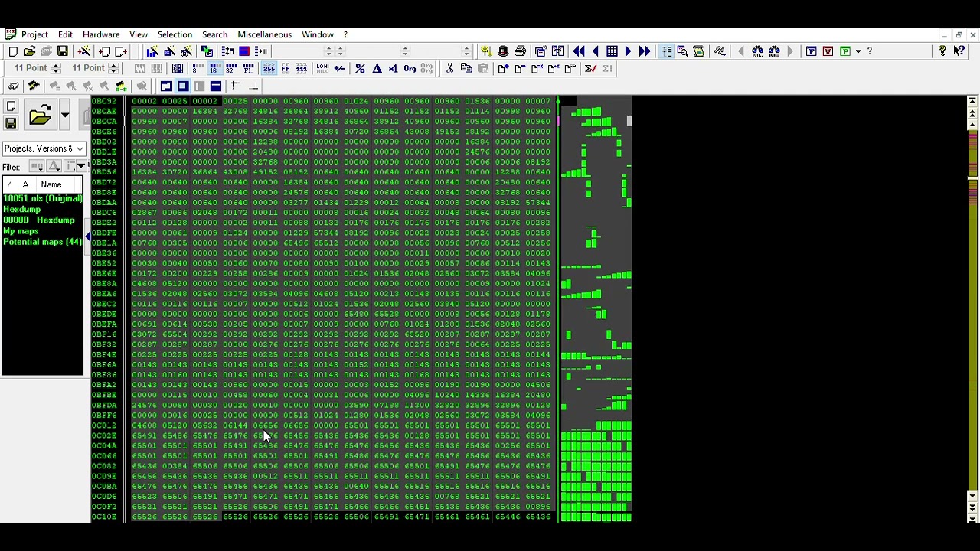Adjust the second 11 Point font size stepper
The width and height of the screenshot is (980, 551).
pos(113,69)
